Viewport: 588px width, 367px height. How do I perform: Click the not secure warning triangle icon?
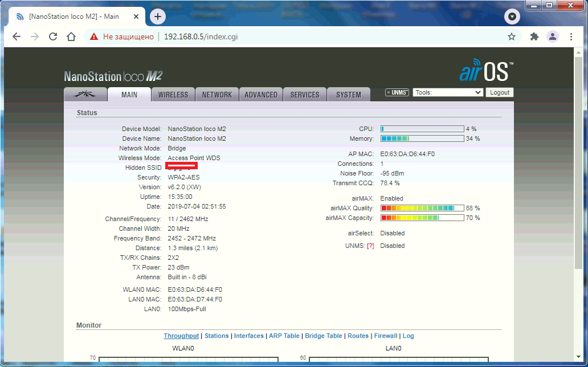pos(94,36)
